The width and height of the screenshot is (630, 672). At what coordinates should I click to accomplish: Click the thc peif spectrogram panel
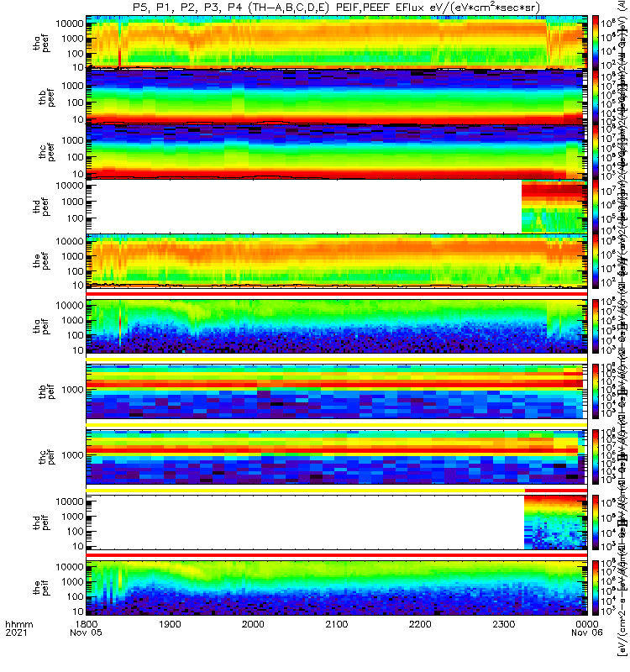337,456
